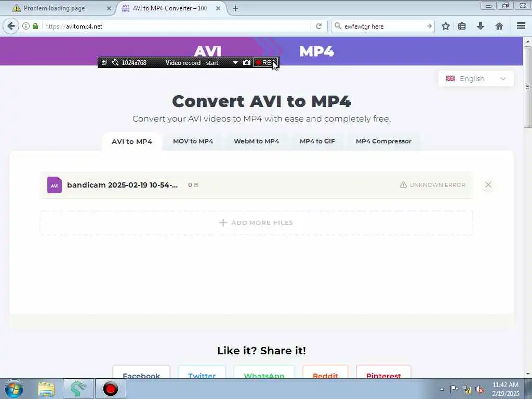Go back with the browser back arrow

pyautogui.click(x=11, y=26)
